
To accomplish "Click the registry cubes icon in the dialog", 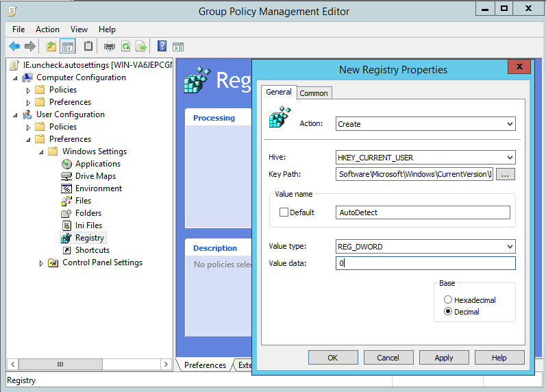I will point(280,117).
